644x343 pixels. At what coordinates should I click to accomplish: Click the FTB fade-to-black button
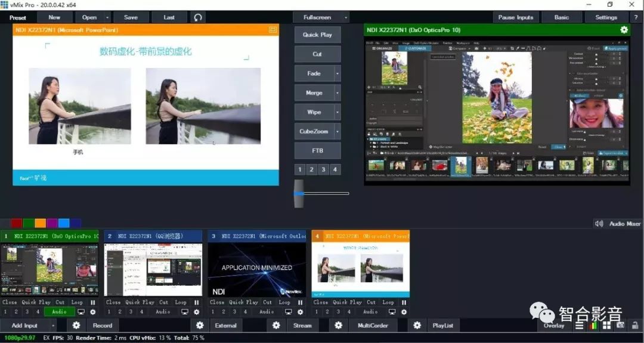click(317, 151)
